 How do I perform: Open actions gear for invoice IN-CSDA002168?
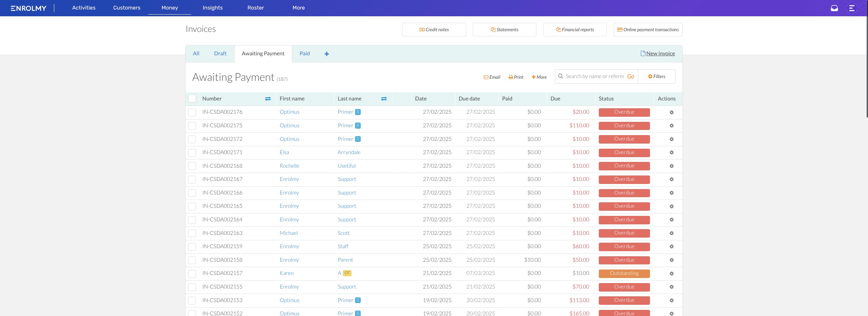pyautogui.click(x=671, y=166)
